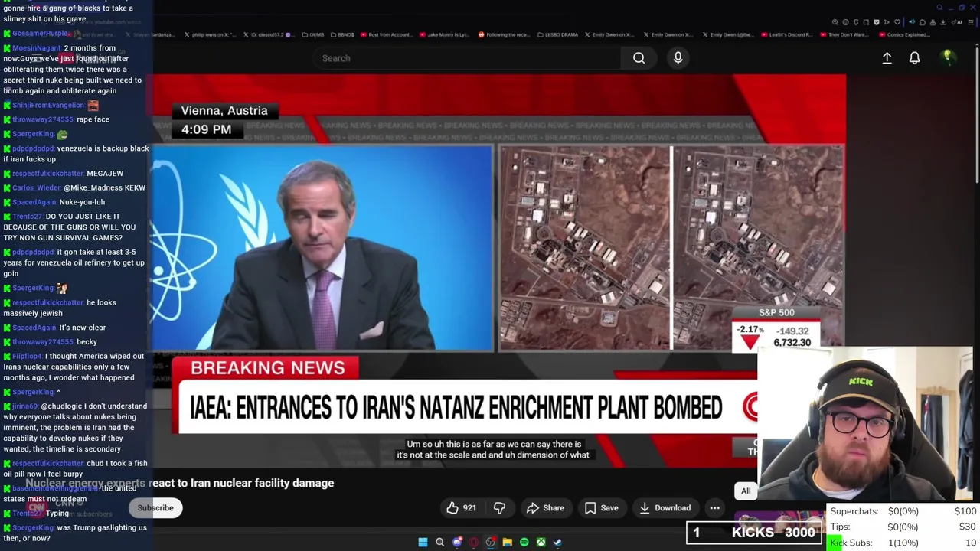The image size is (980, 551).
Task: Click chat username 'Flipflop4'
Action: [x=28, y=357]
